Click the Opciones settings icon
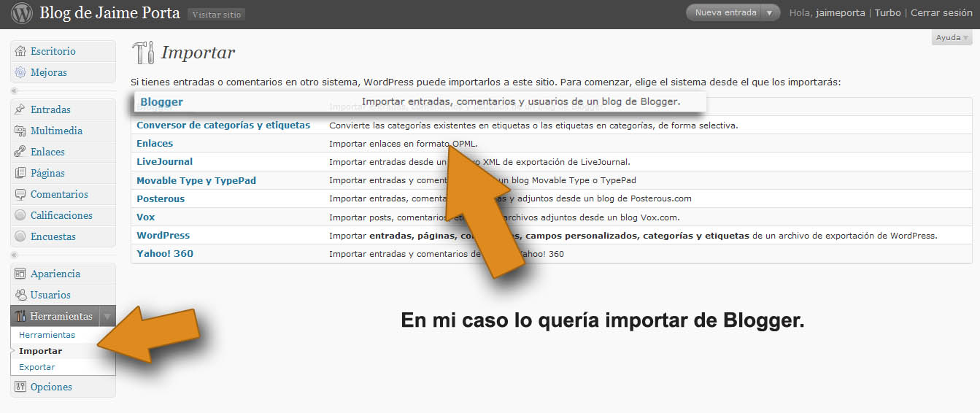The width and height of the screenshot is (980, 413). 20,387
